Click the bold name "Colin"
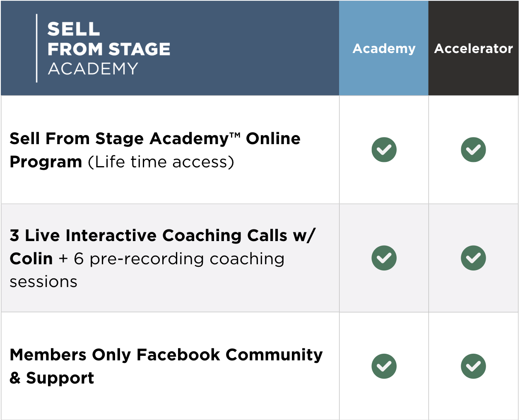This screenshot has height=420, width=520. [31, 259]
